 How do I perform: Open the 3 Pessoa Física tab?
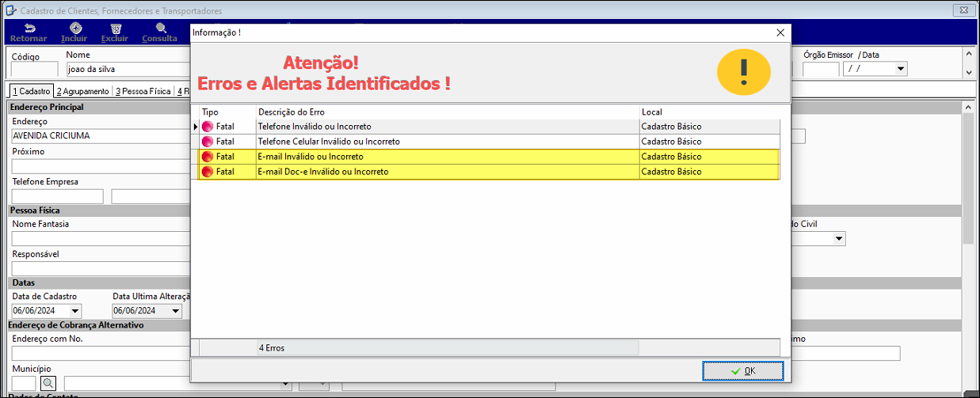[143, 91]
